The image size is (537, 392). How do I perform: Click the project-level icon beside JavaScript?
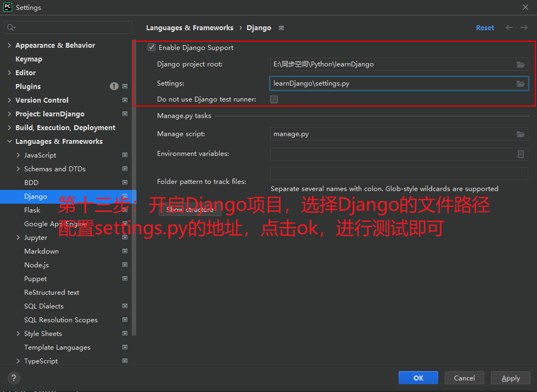click(x=125, y=155)
